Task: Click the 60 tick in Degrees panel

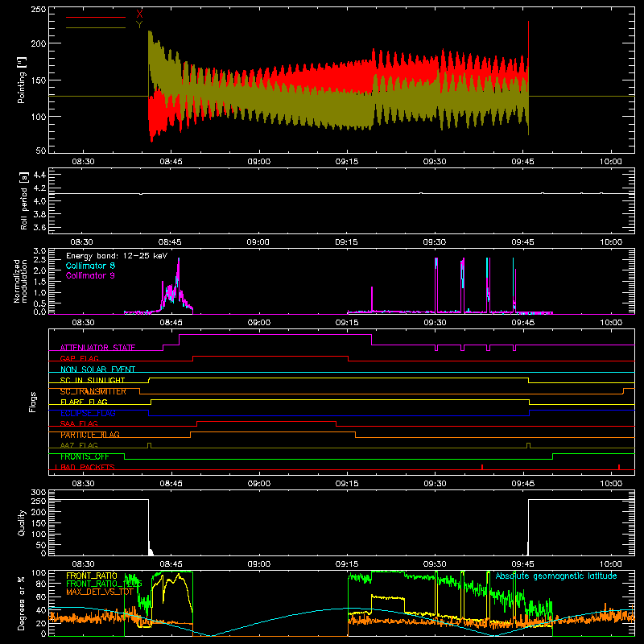Action: tap(41, 597)
